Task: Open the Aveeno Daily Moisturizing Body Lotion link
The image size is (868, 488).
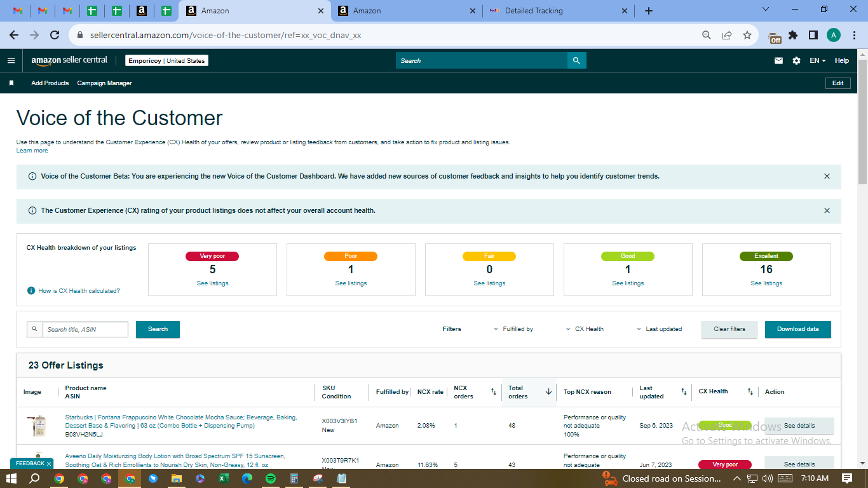Action: [x=175, y=460]
